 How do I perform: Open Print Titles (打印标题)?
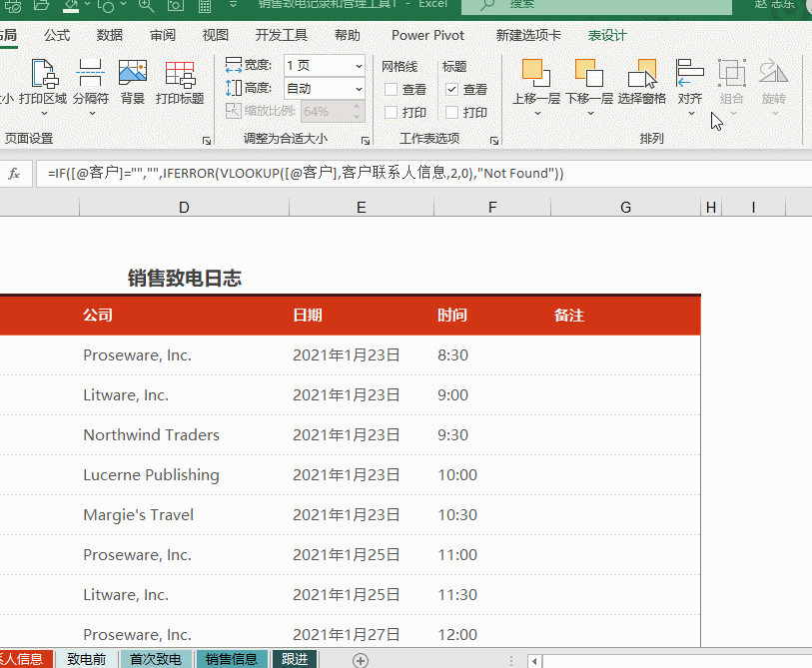click(180, 82)
